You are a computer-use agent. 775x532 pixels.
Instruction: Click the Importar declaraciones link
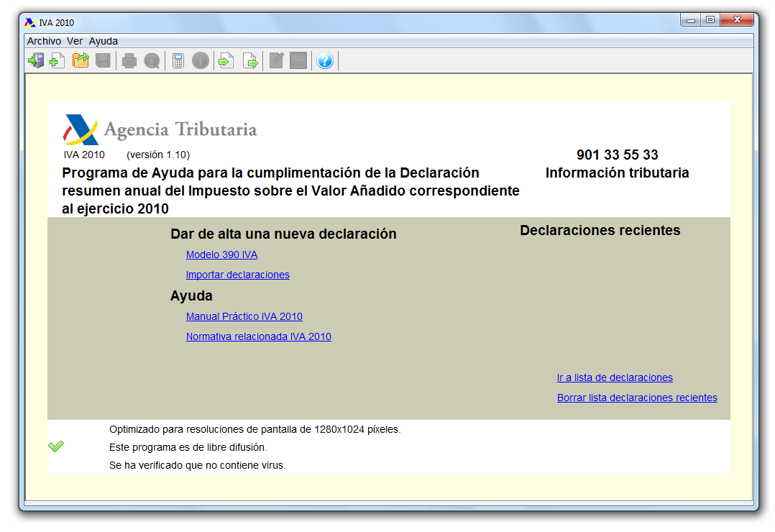[x=238, y=275]
